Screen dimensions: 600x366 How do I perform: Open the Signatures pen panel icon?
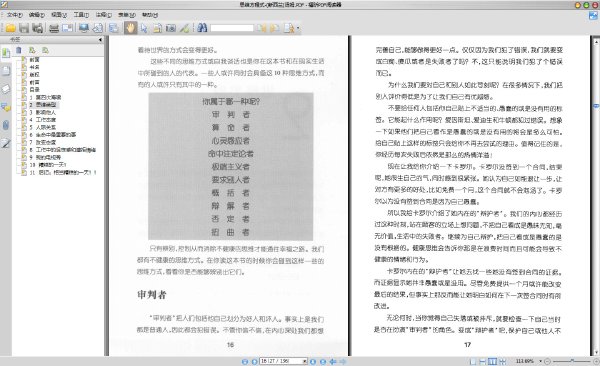[6, 143]
